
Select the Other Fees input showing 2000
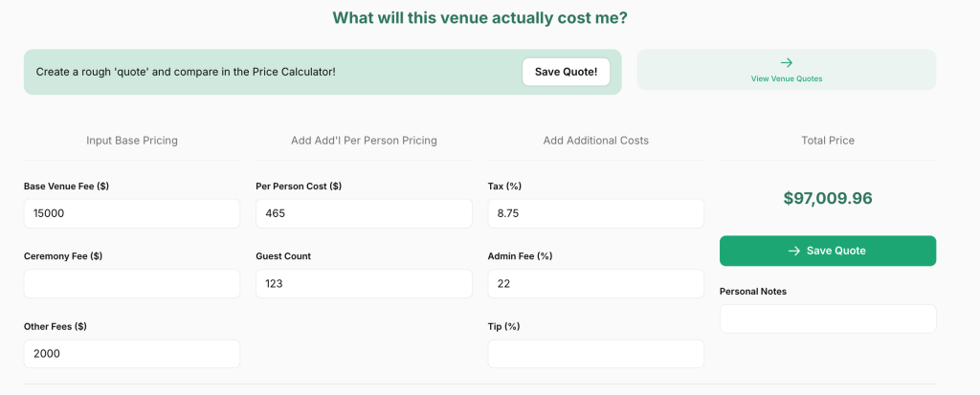coord(132,354)
